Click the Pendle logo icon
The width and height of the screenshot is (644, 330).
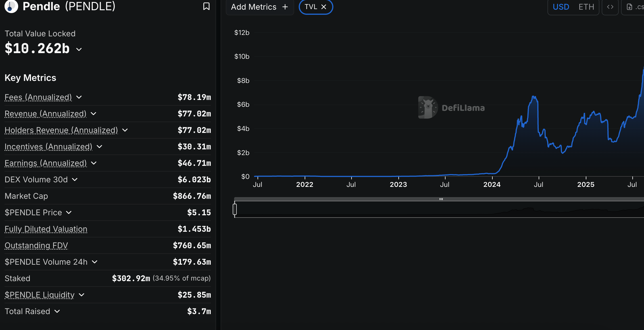[x=11, y=6]
